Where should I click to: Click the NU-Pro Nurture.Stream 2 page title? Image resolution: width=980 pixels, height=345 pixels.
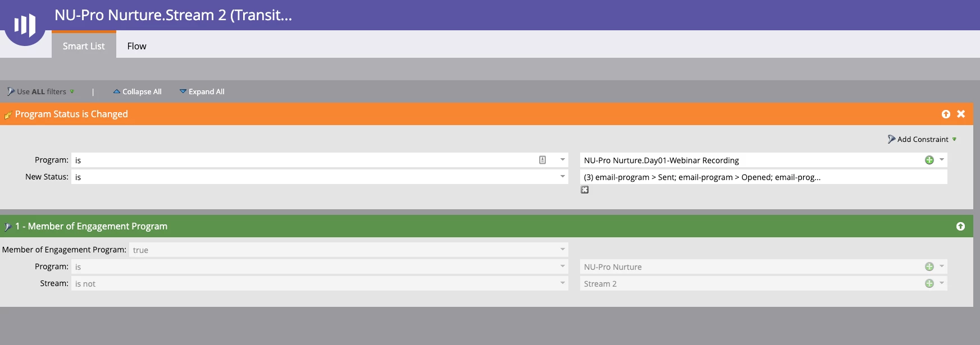point(173,15)
